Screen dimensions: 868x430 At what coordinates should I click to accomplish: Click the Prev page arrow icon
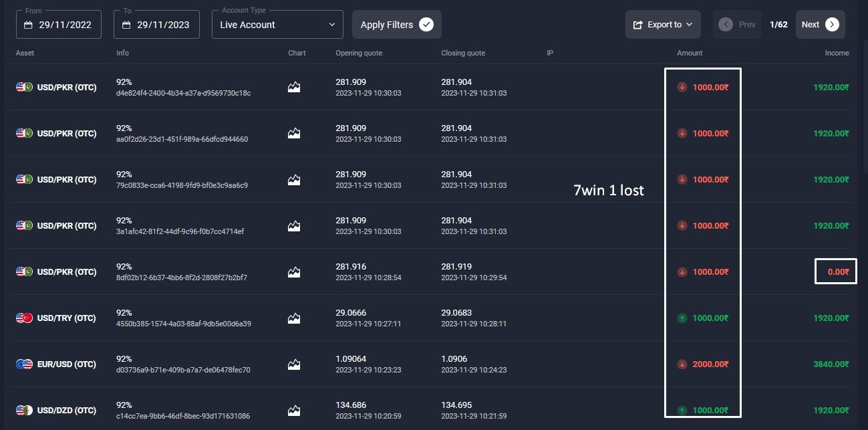click(726, 25)
